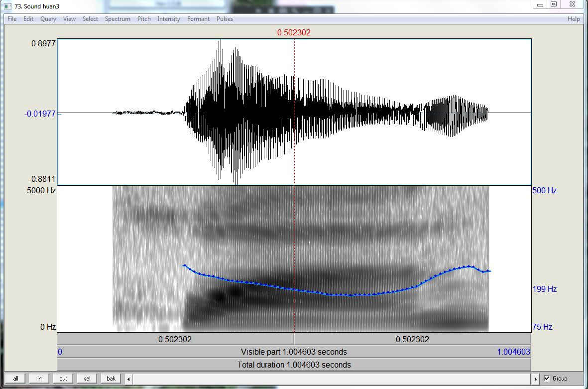The height and width of the screenshot is (389, 588).
Task: Click the scrollbar left arrow
Action: coord(128,379)
